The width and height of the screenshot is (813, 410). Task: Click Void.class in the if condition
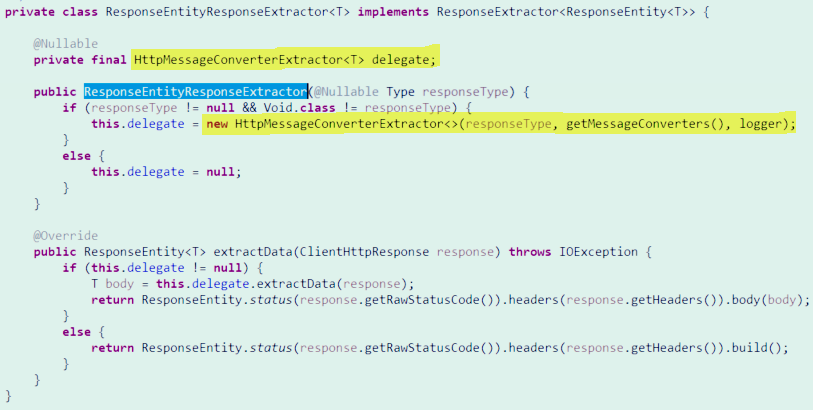click(300, 108)
